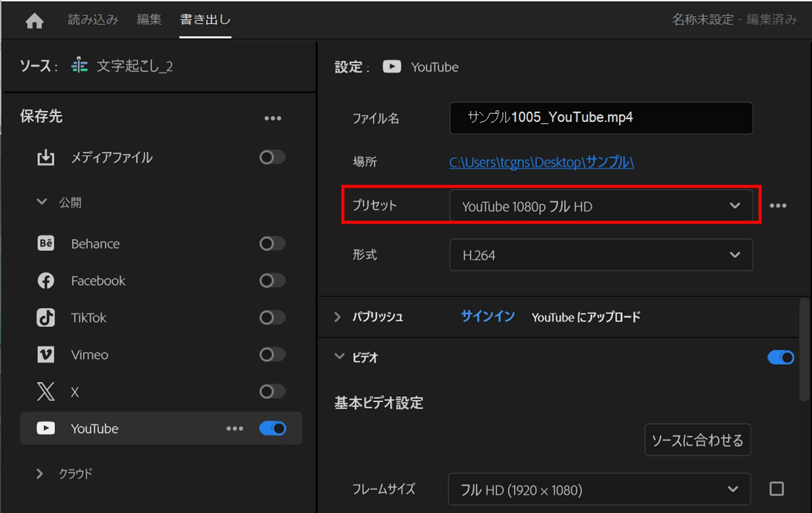The image size is (812, 513).
Task: Turn off the ビデオ section toggle
Action: (x=780, y=357)
